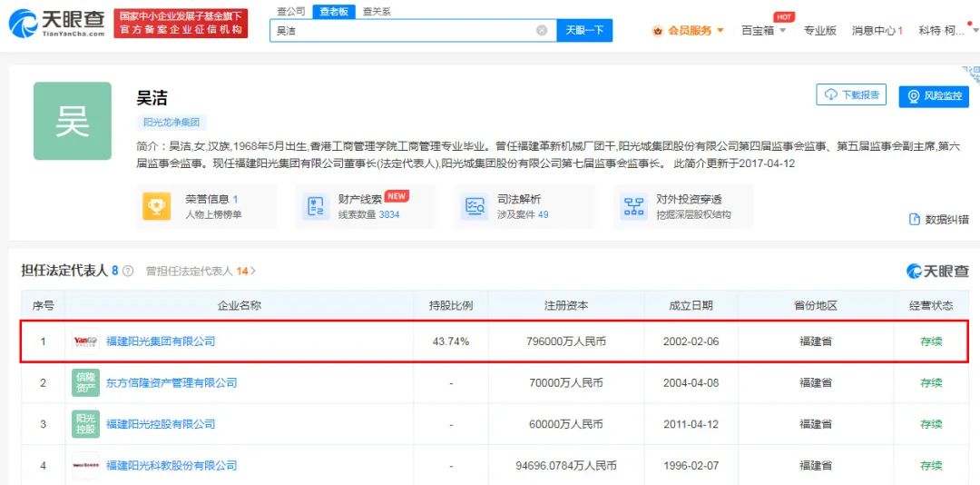The width and height of the screenshot is (980, 485).
Task: Click the 阳光控股 logo icon
Action: [85, 423]
